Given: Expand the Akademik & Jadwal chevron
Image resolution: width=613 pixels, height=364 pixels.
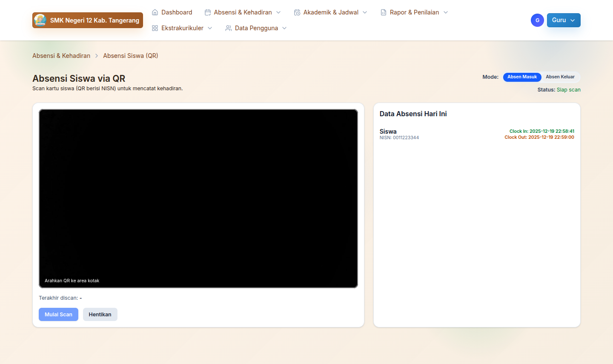Looking at the screenshot, I should [365, 12].
